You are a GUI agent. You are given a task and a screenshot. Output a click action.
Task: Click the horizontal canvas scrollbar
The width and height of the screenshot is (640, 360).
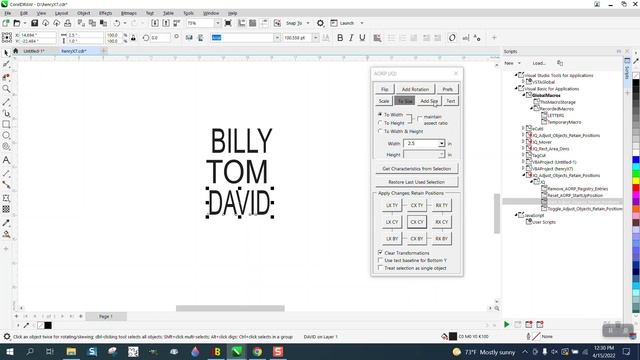click(230, 308)
